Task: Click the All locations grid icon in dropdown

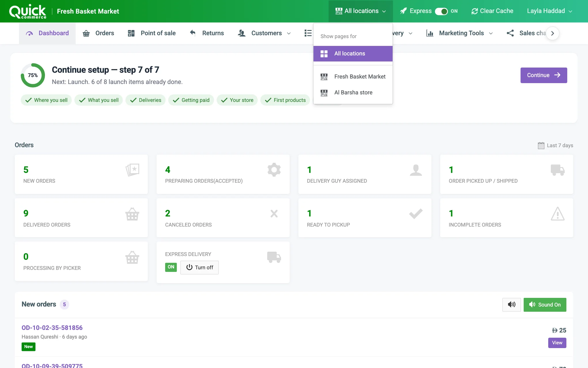Action: click(324, 54)
